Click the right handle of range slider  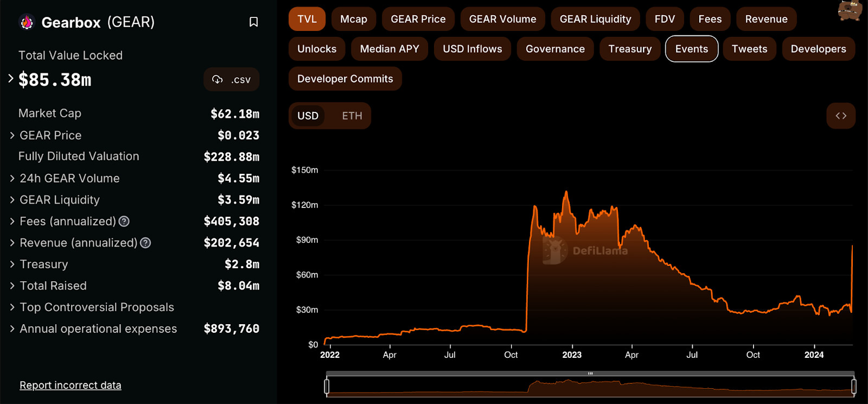853,386
